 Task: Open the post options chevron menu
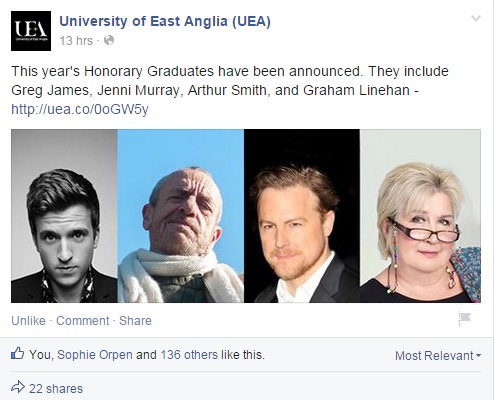tap(476, 18)
